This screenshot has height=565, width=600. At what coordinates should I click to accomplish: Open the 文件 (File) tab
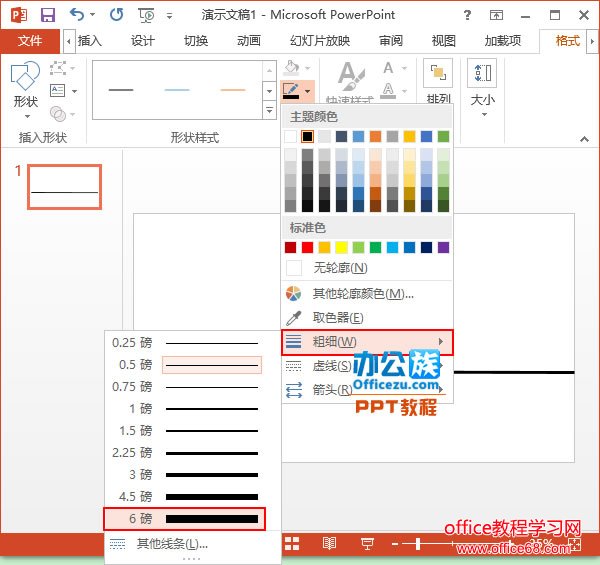tap(30, 40)
